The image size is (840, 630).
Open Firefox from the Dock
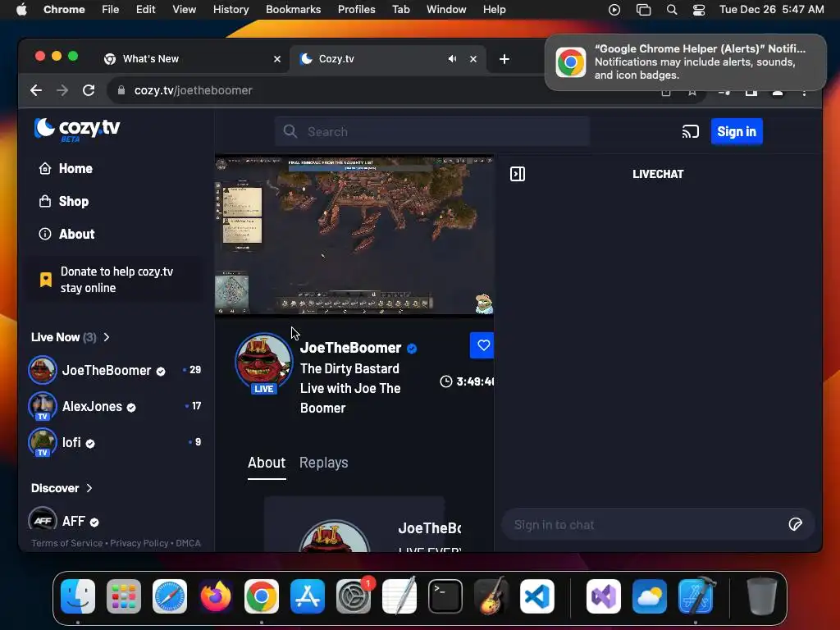(216, 596)
